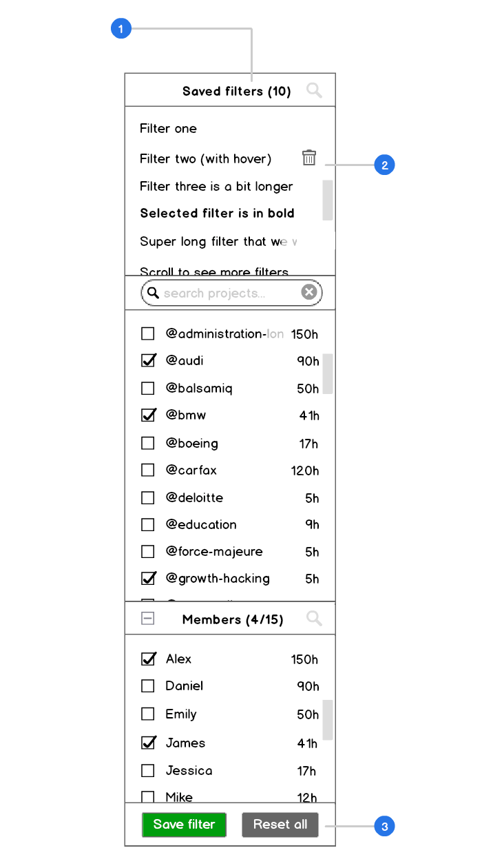Click annotation marker number 3
The width and height of the screenshot is (482, 868).
[384, 826]
